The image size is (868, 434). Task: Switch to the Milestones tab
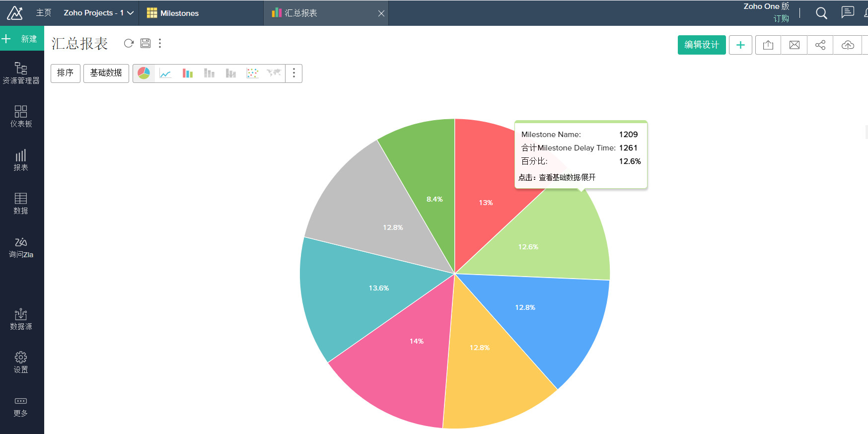(202, 13)
